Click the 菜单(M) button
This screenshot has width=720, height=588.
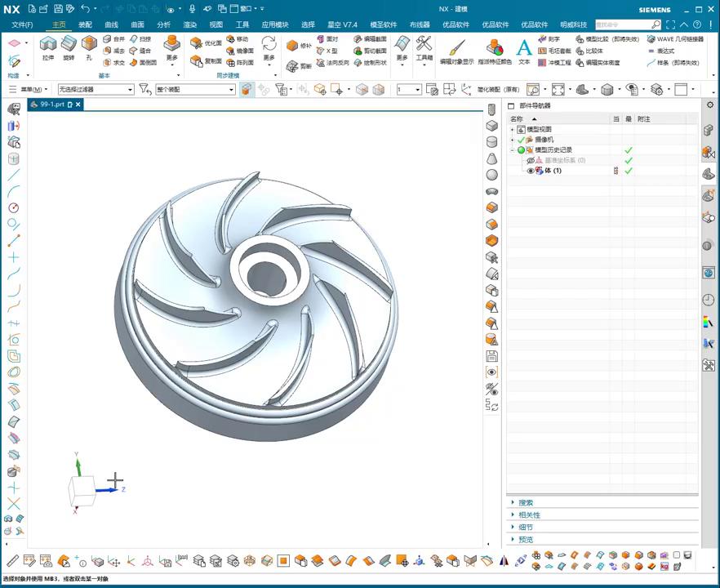30,90
